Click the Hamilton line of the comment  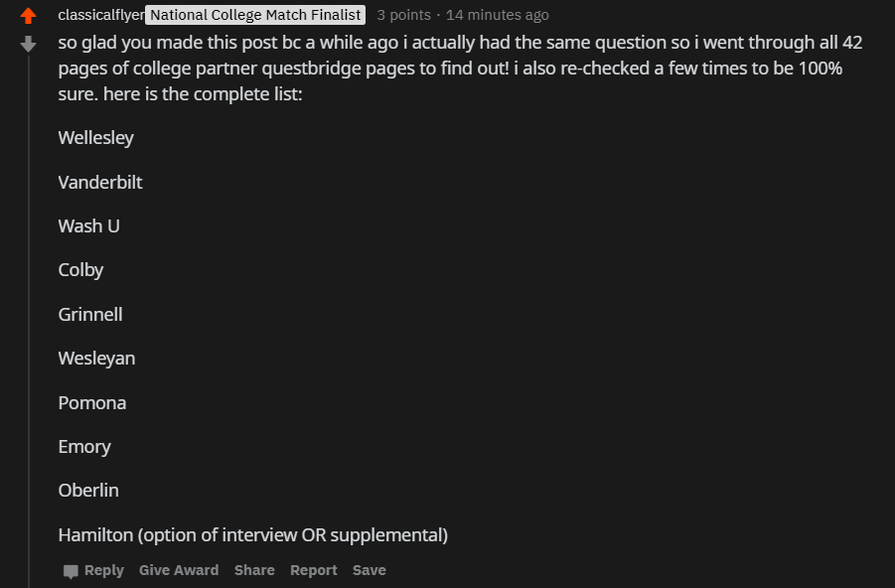pos(252,534)
